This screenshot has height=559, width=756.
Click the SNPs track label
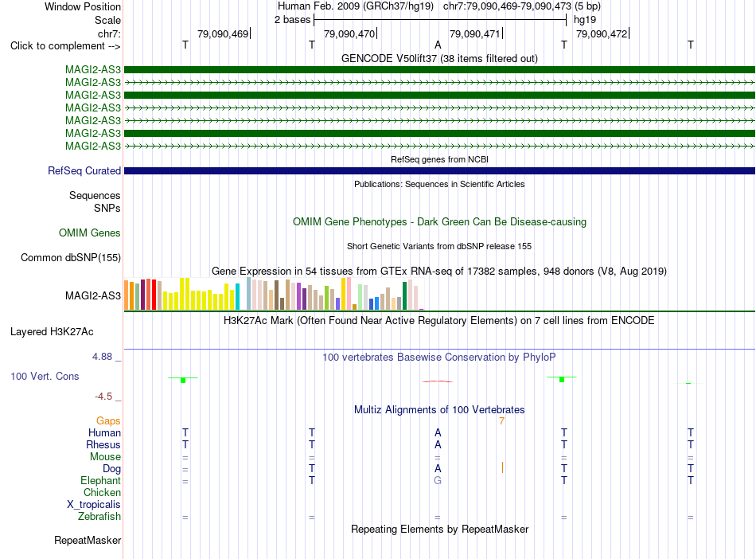click(x=107, y=208)
